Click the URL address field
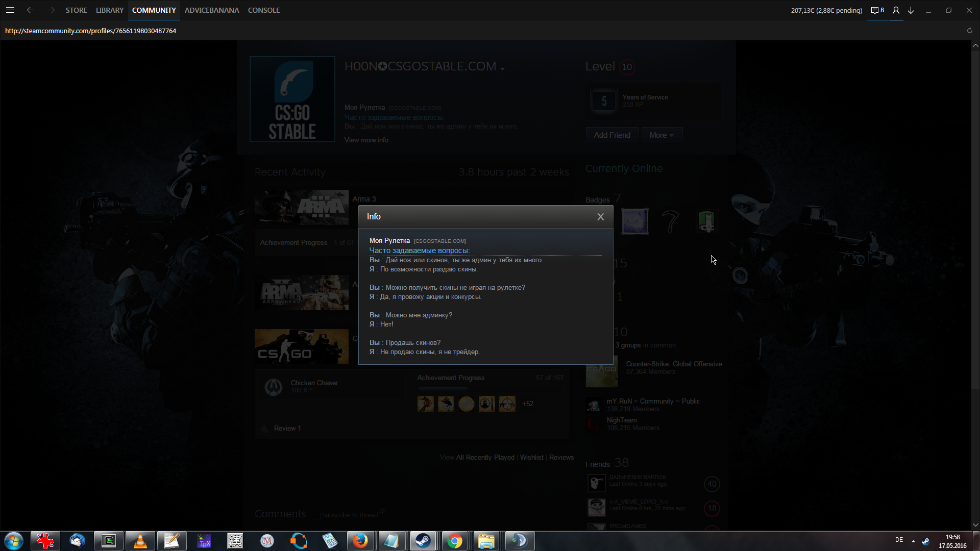The image size is (980, 551). [91, 31]
